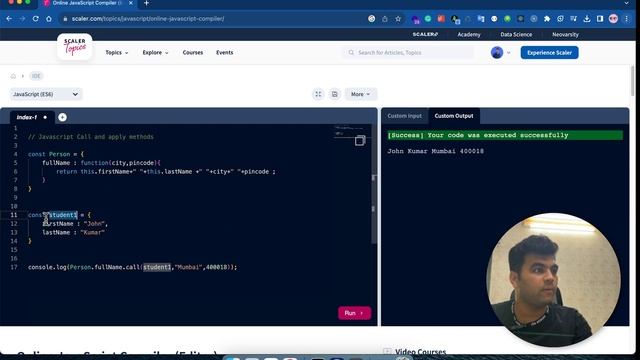The width and height of the screenshot is (640, 360).
Task: Go to the browser home icon
Action: 49,19
